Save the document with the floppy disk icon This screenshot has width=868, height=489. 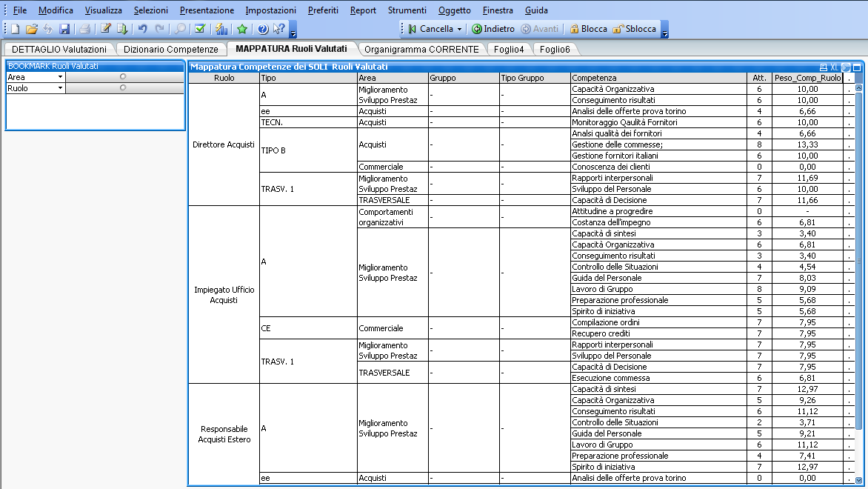64,29
